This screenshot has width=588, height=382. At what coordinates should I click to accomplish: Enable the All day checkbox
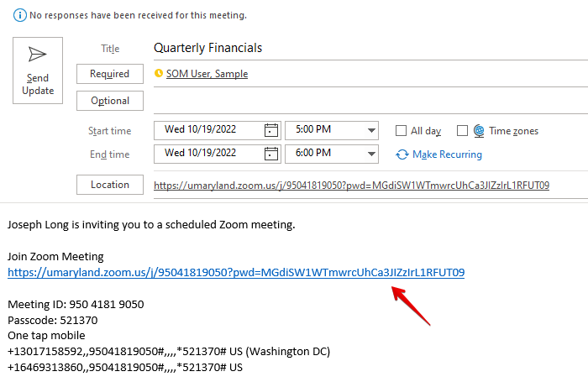tap(401, 131)
